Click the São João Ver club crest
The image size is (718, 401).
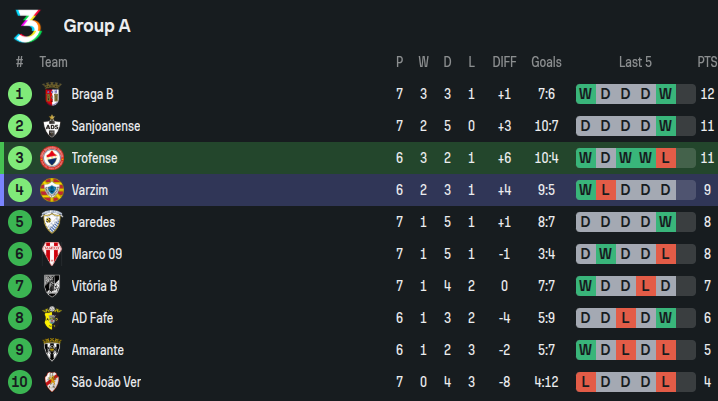(x=52, y=382)
